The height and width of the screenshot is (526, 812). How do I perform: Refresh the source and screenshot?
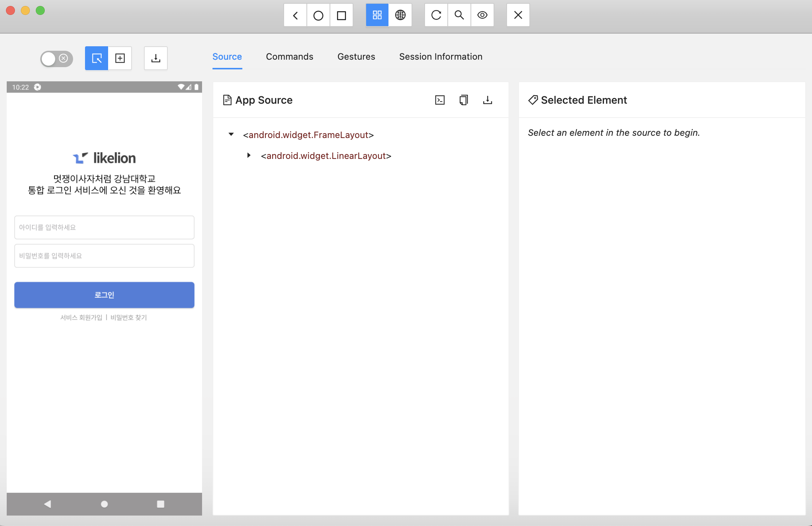tap(436, 15)
